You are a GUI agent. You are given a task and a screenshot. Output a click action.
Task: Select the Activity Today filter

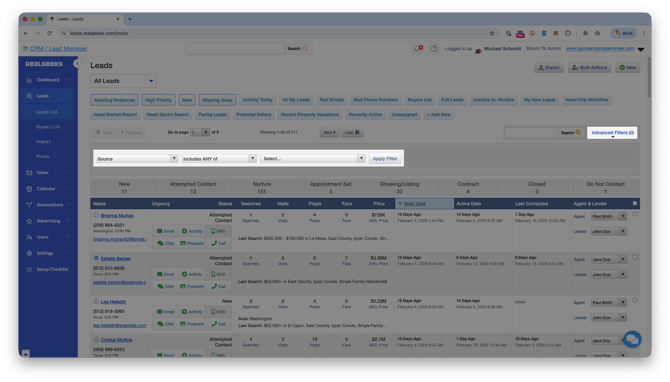[258, 100]
